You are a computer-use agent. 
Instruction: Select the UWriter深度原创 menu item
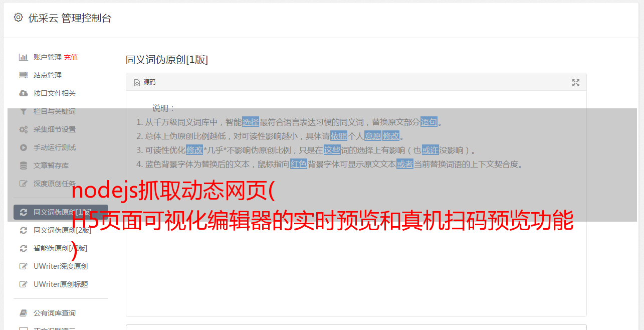(x=61, y=266)
